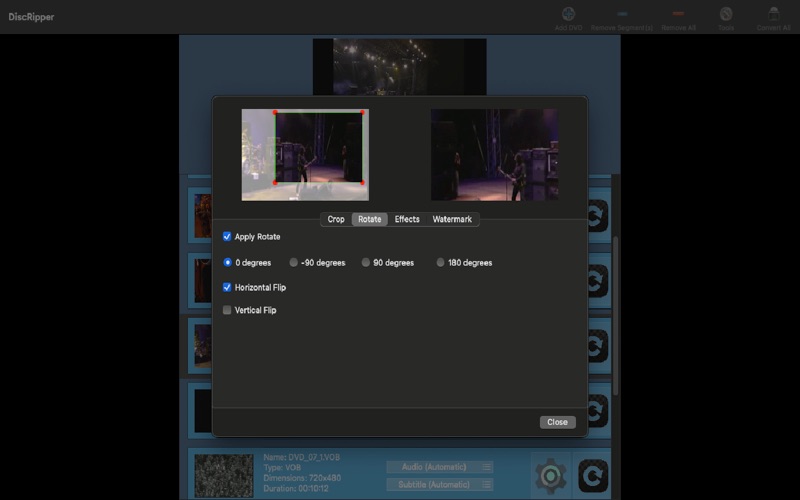Click top-right red crop handle
The image size is (800, 500).
tap(362, 112)
